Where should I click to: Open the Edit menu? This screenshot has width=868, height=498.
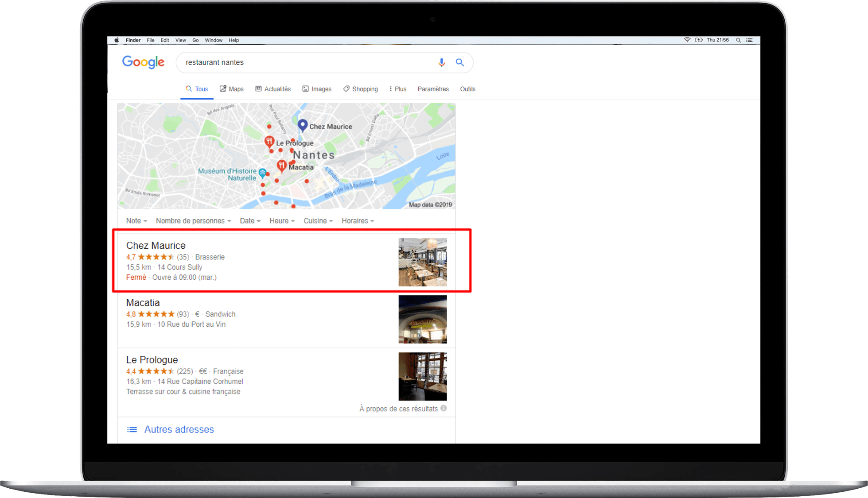(x=165, y=40)
